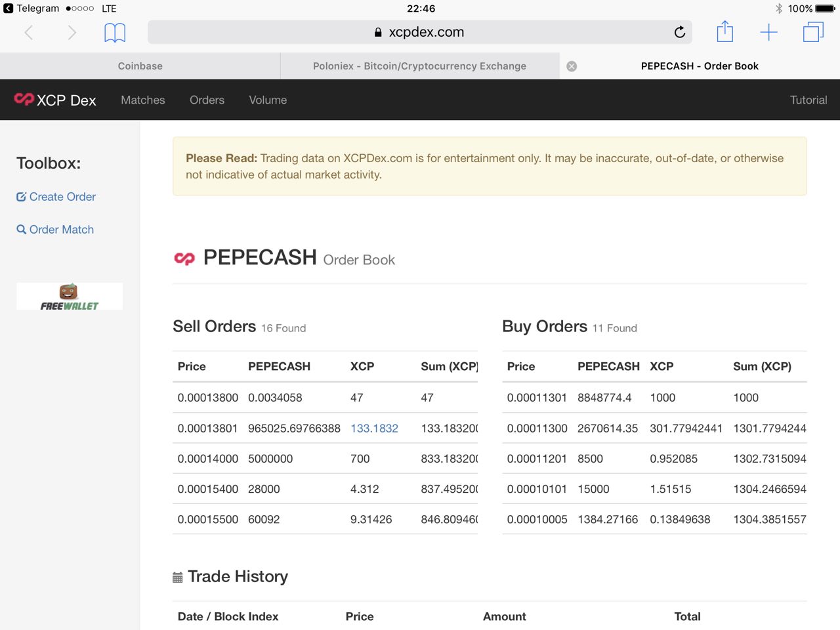Click the Create Order pencil icon
This screenshot has height=630, width=840.
21,197
